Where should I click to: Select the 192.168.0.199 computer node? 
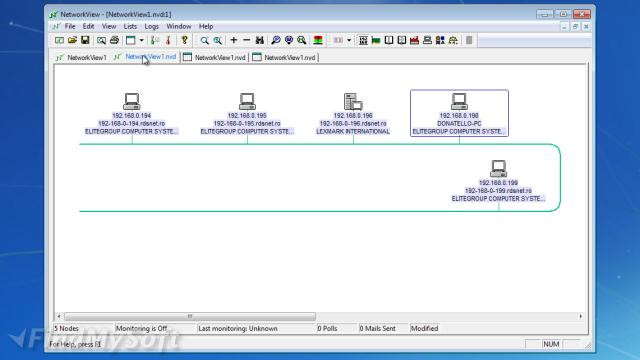(x=498, y=169)
